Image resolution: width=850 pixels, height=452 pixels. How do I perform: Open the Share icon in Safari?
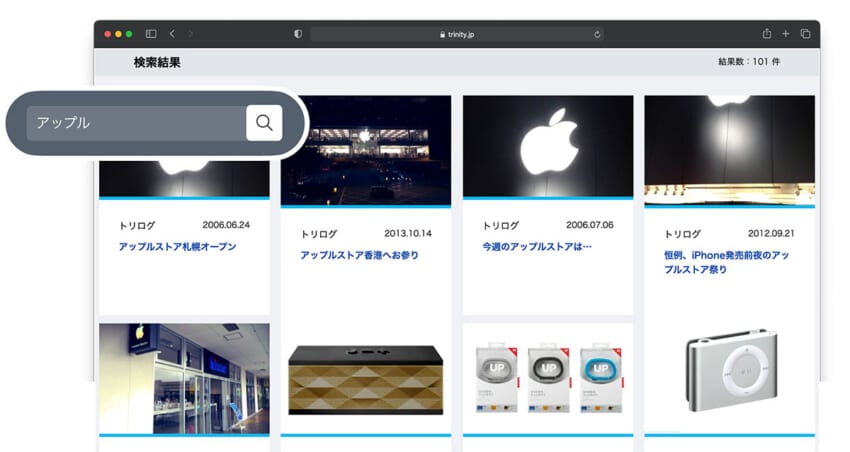click(767, 34)
